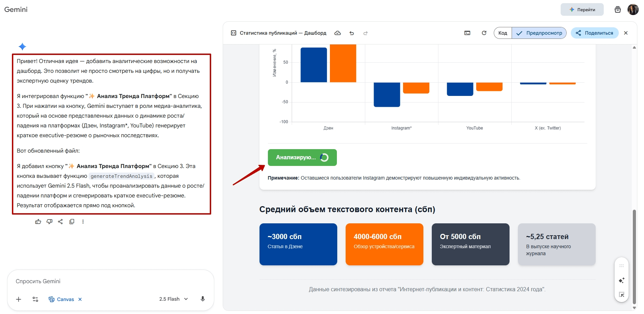Click the scrollbar down arrow
This screenshot has width=644, height=314.
[x=634, y=308]
